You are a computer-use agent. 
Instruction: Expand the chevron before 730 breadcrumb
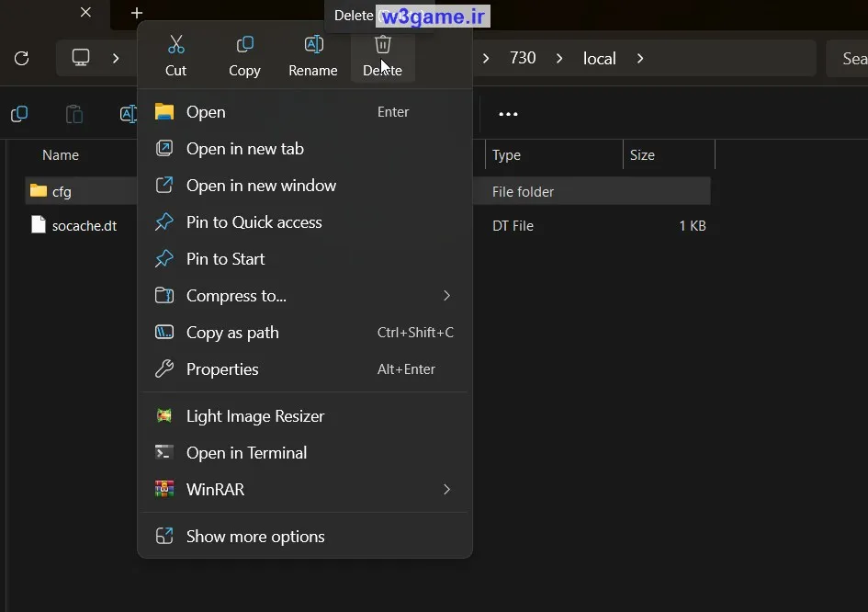point(486,58)
